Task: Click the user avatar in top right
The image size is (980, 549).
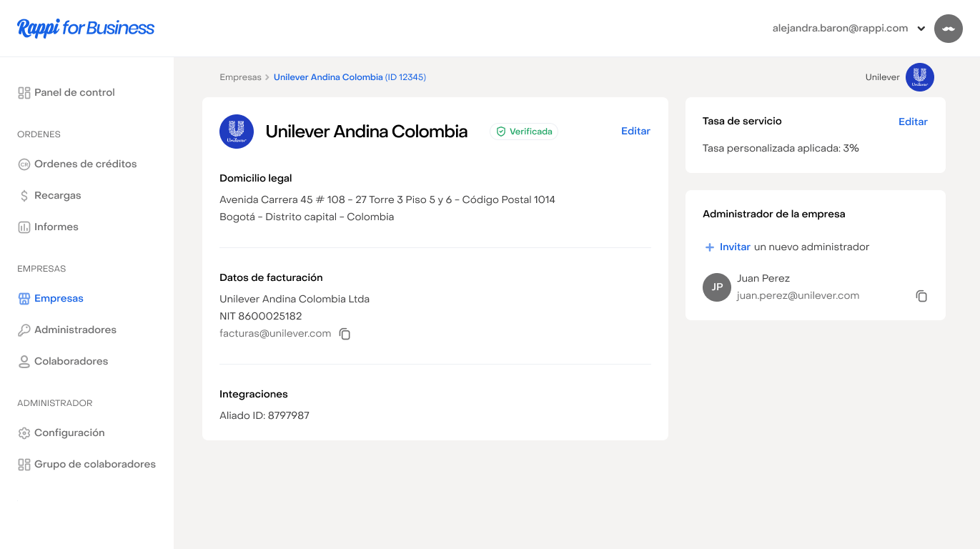Action: tap(948, 29)
